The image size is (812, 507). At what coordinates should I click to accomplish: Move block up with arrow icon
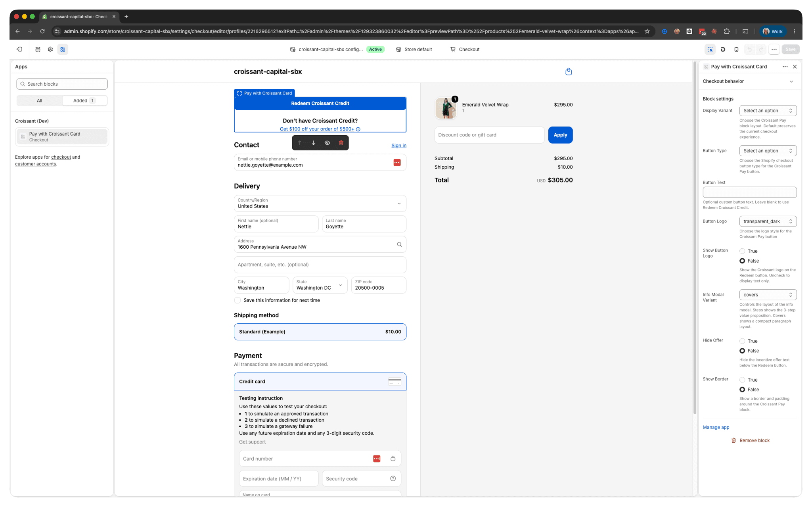pyautogui.click(x=300, y=143)
